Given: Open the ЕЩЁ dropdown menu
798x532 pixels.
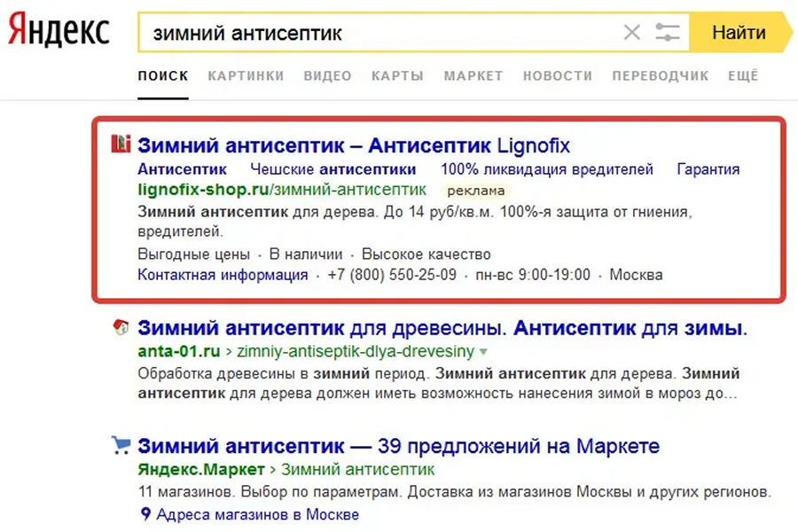Looking at the screenshot, I should click(743, 75).
